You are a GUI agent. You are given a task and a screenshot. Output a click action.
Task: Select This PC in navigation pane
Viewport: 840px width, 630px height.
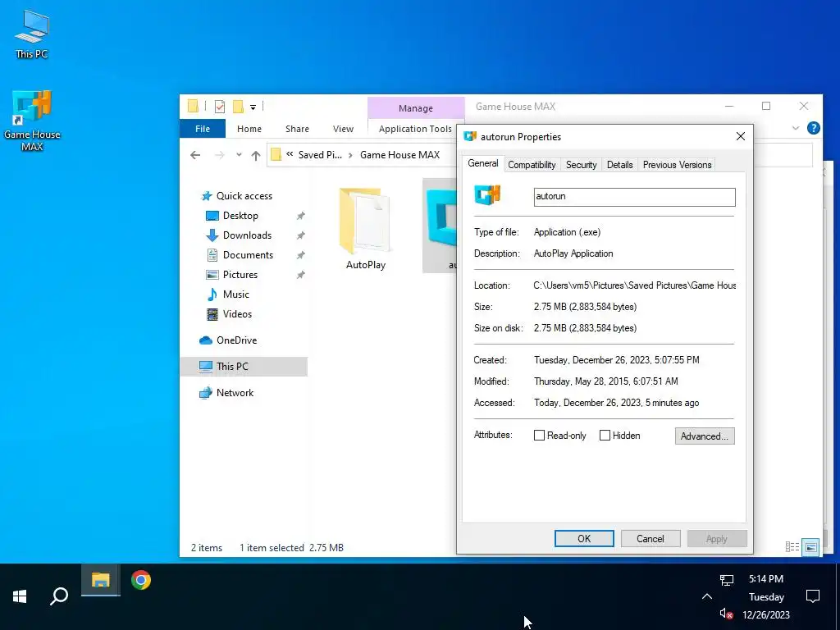244,367
